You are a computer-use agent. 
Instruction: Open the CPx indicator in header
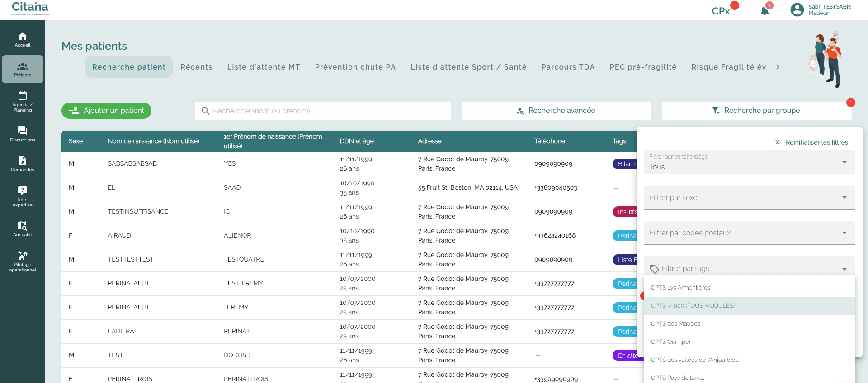722,11
